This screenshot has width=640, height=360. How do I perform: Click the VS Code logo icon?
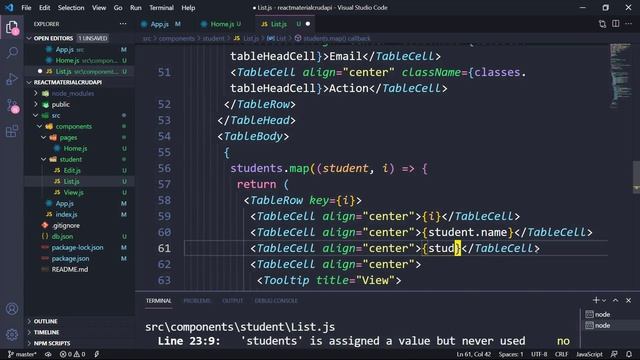(x=9, y=7)
